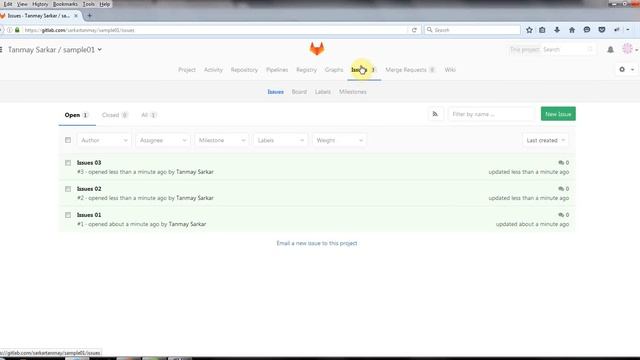The height and width of the screenshot is (360, 640).
Task: Open the Issues 01 link
Action: 89,215
